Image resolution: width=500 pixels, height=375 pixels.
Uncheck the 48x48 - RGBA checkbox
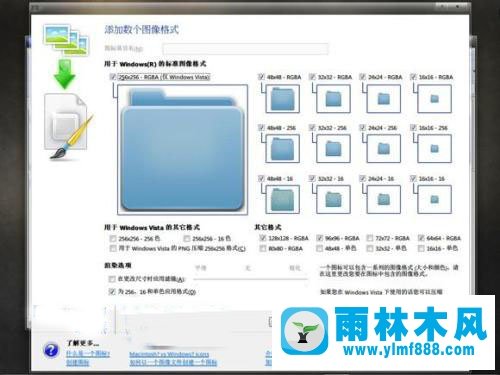point(261,77)
